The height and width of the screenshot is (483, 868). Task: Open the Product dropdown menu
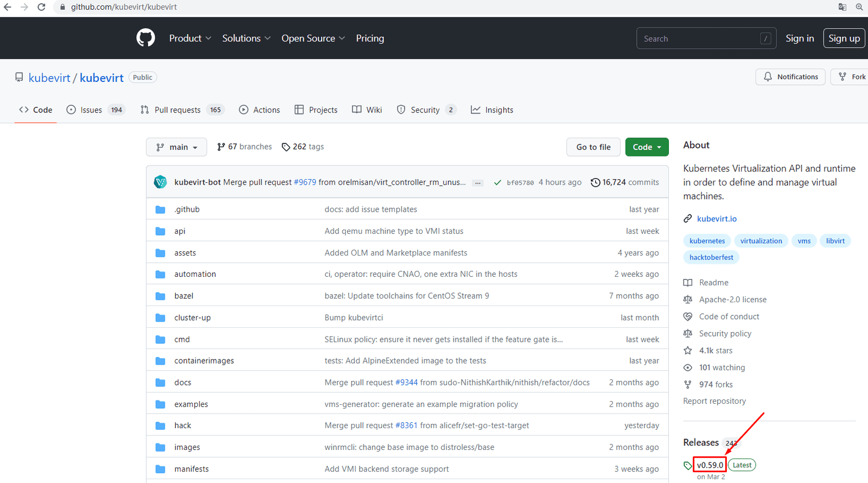[190, 39]
